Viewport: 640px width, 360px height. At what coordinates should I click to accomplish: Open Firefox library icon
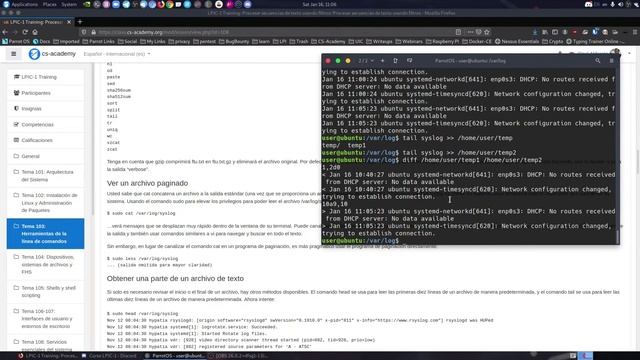pos(545,32)
